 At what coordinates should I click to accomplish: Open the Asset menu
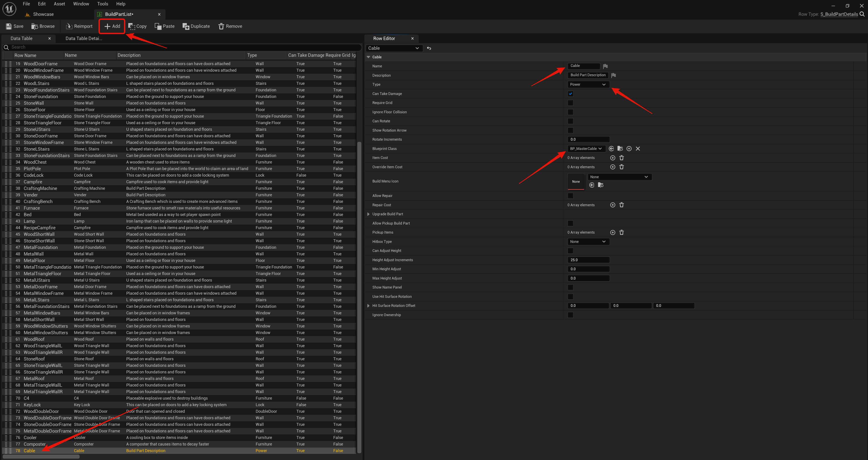pos(59,4)
